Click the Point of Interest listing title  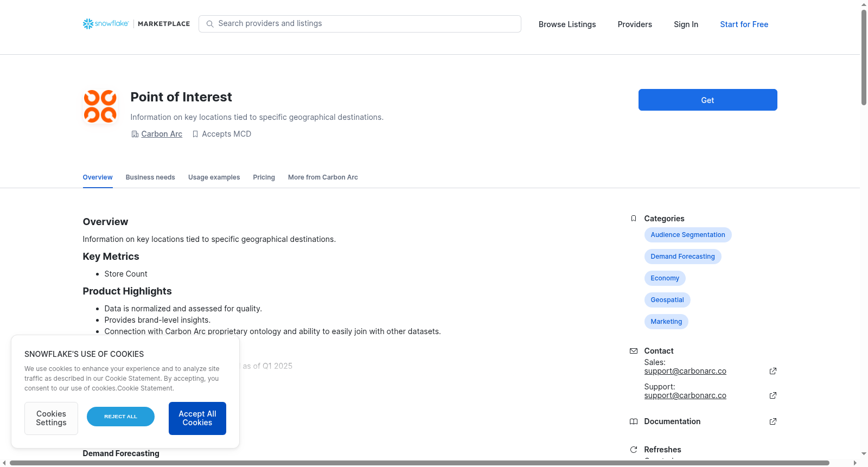point(181,97)
